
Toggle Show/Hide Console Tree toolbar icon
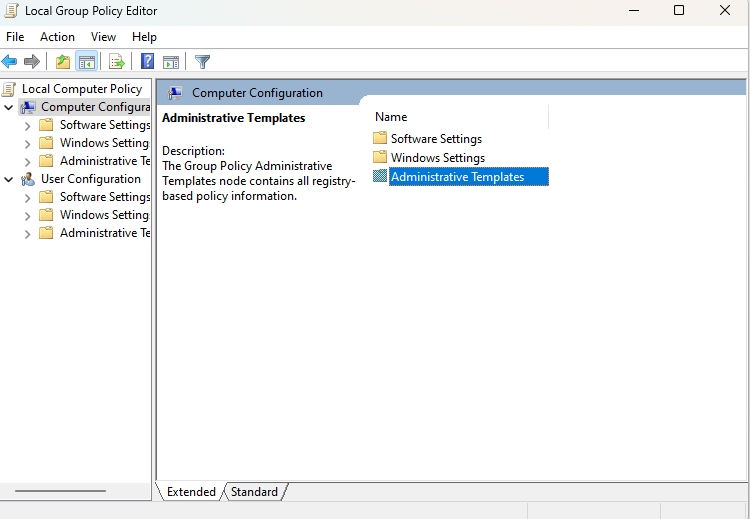pyautogui.click(x=87, y=62)
